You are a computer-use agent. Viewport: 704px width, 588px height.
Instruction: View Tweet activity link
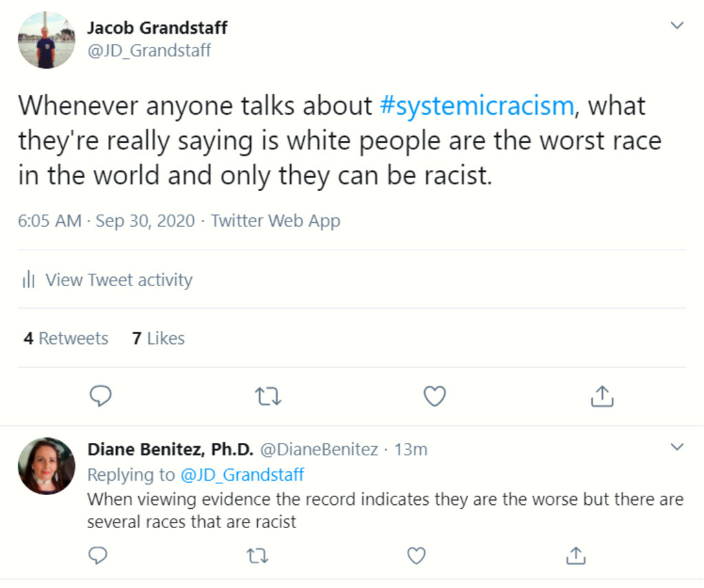pyautogui.click(x=119, y=280)
